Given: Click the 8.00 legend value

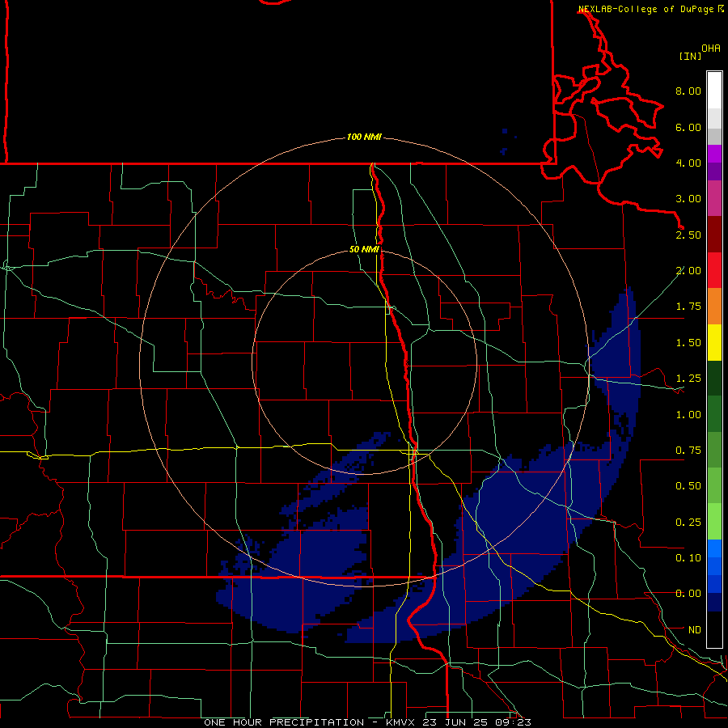Looking at the screenshot, I should [x=688, y=91].
